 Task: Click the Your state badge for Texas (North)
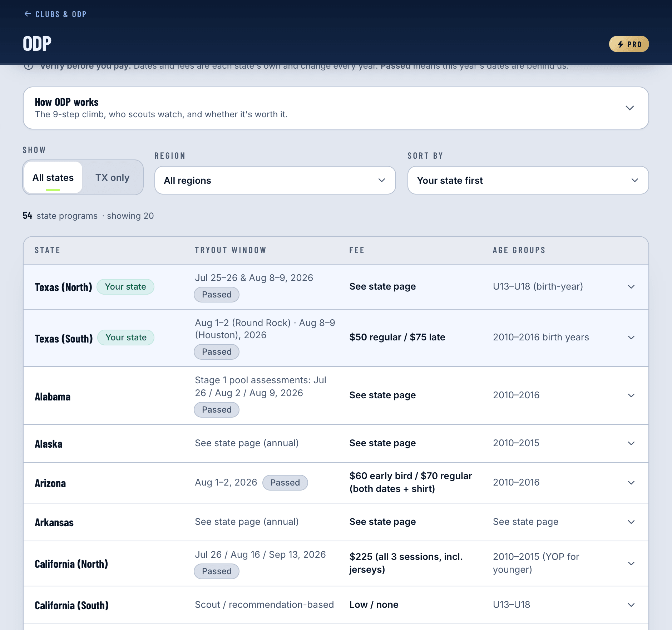coord(125,287)
